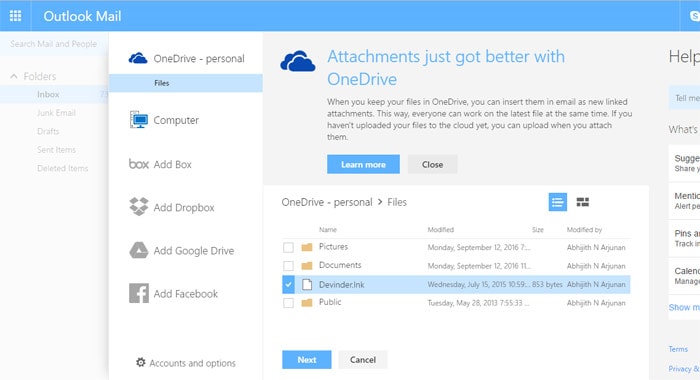Click the 853 bytes size value

547,284
